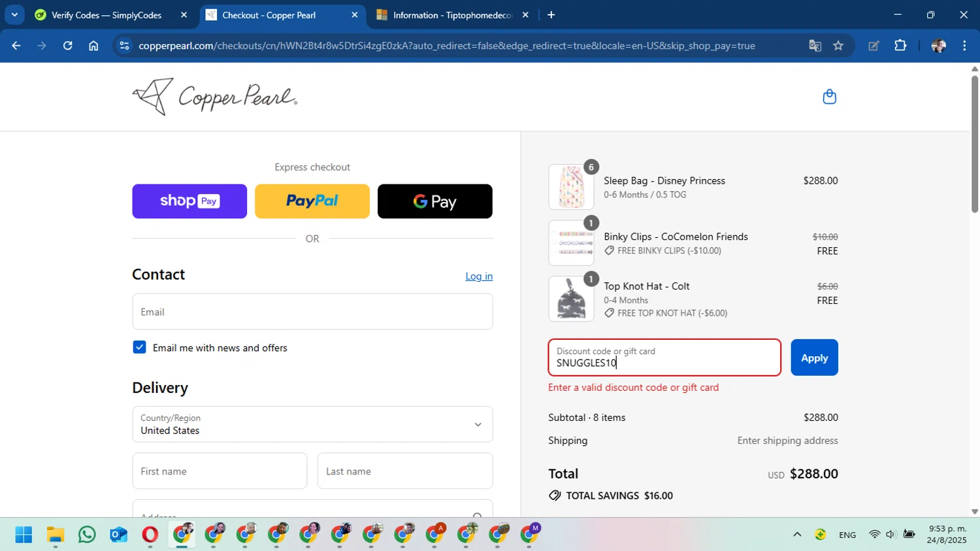Switch to Verify Codes — SimplyCodes tab
The width and height of the screenshot is (980, 551).
point(106,14)
